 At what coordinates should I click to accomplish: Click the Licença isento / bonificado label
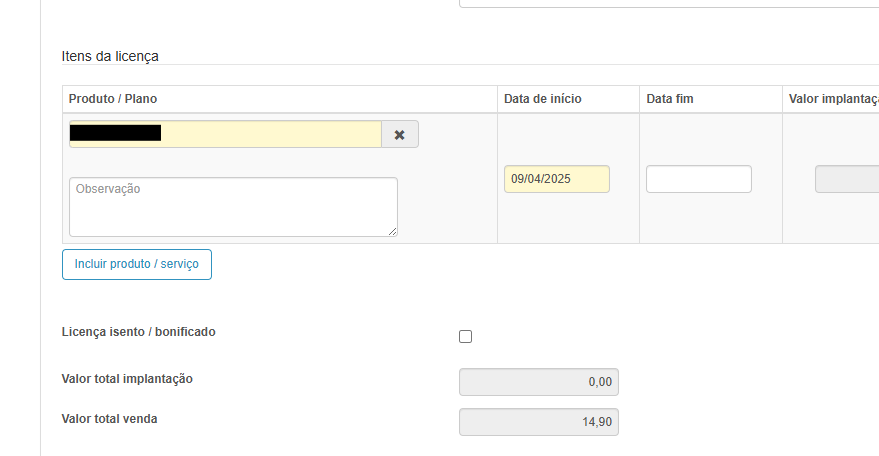pos(138,331)
